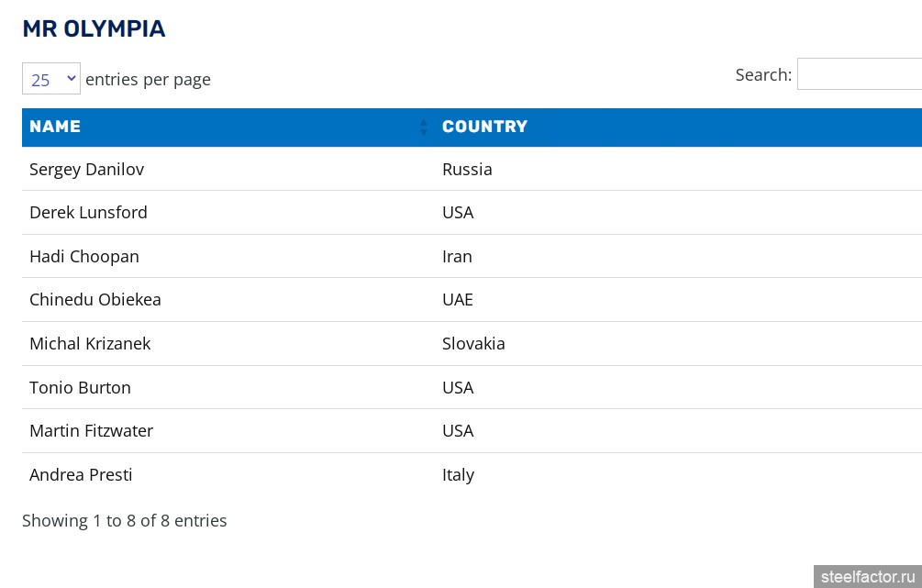922x588 pixels.
Task: Click the Derek Lunsford name cell
Action: [x=88, y=212]
